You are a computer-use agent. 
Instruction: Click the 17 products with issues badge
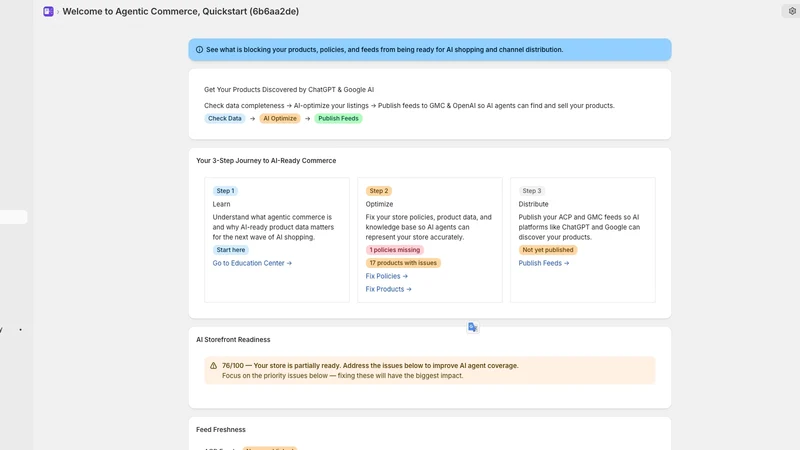pos(403,263)
